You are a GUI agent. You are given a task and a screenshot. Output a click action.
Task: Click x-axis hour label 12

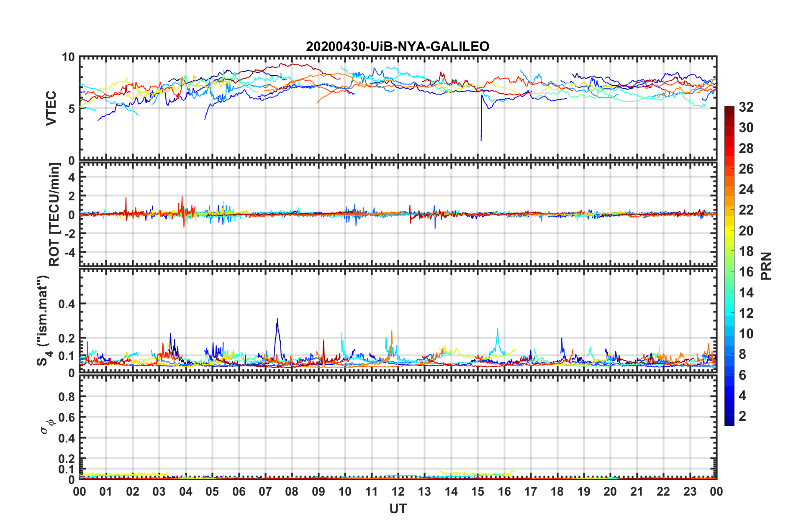[x=398, y=491]
